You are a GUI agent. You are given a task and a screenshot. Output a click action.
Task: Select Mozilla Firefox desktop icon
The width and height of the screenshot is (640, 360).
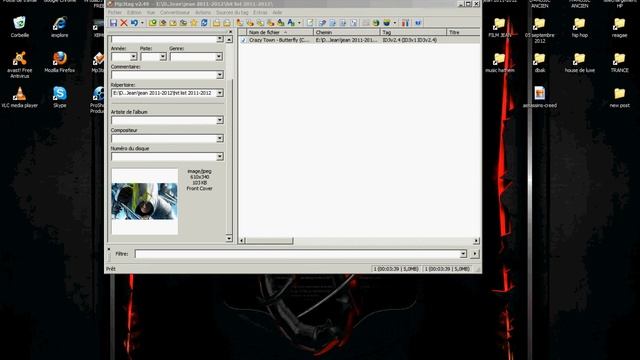60,62
